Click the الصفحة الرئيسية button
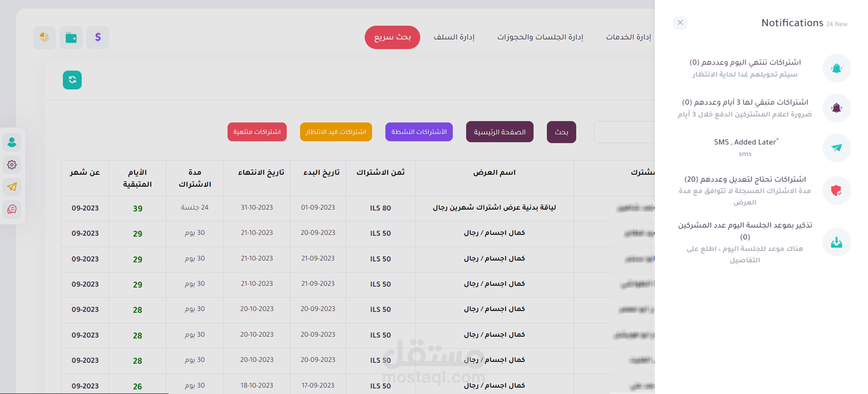Screen dimensions: 868x394 [x=499, y=132]
